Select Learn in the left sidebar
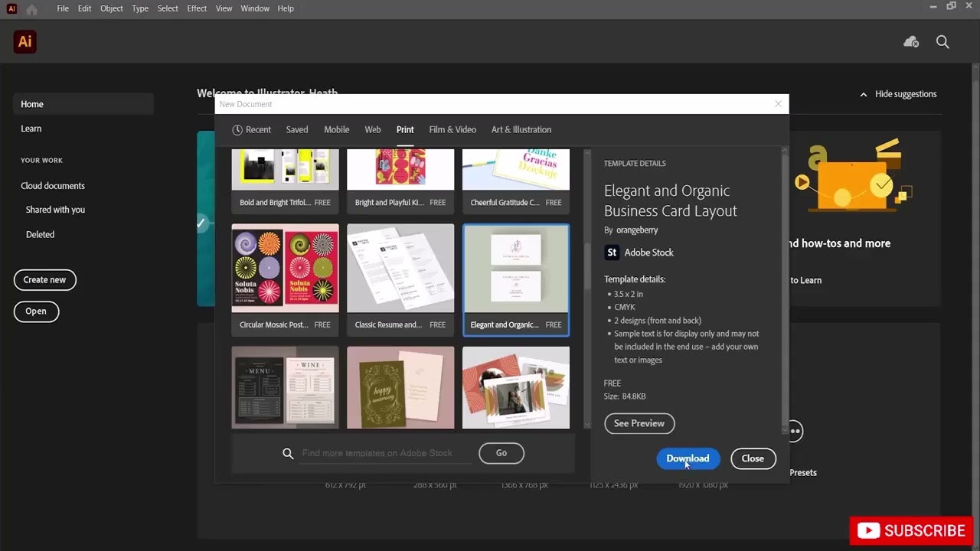Viewport: 980px width, 551px height. [x=31, y=129]
